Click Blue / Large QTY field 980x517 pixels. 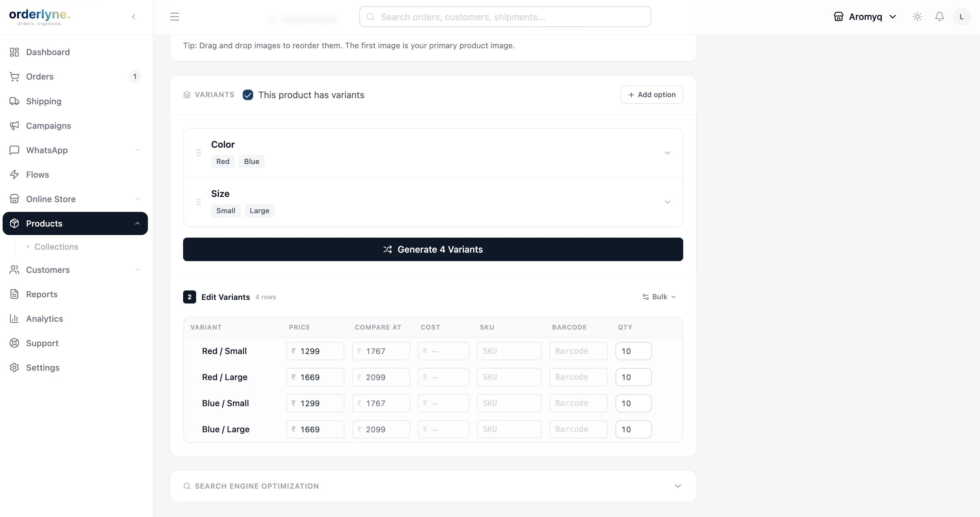tap(633, 429)
